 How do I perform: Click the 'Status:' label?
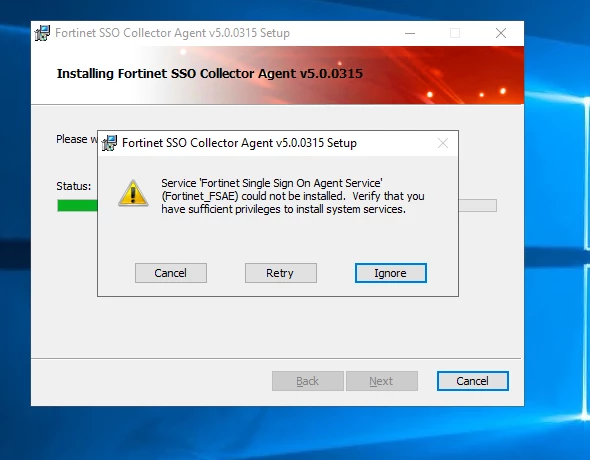point(74,186)
